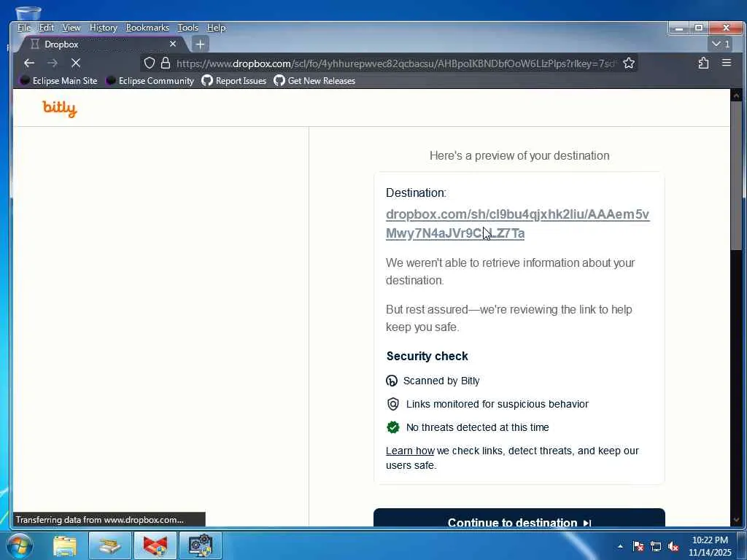The width and height of the screenshot is (747, 560).
Task: Open tracking protection shield icon
Action: [150, 63]
